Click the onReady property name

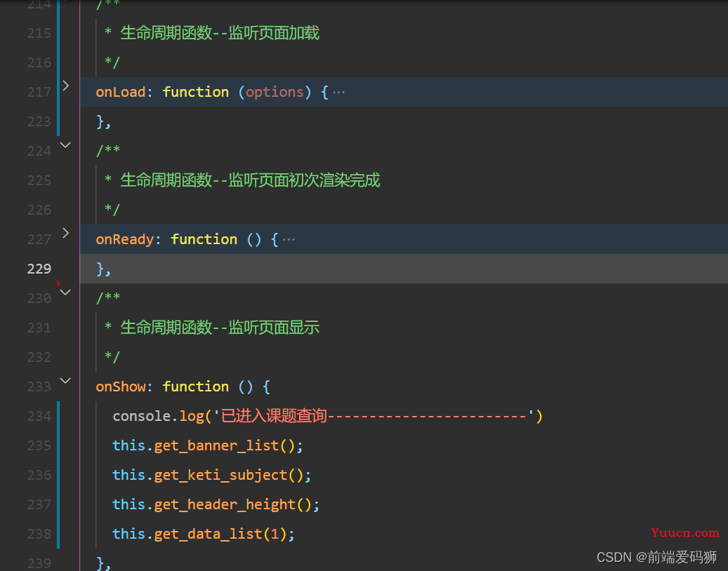[x=125, y=239]
